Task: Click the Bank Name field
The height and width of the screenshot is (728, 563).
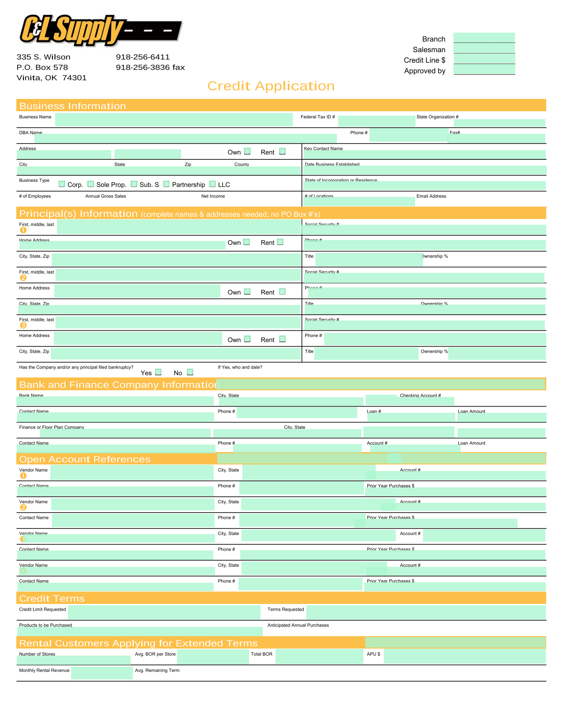Action: pos(115,401)
